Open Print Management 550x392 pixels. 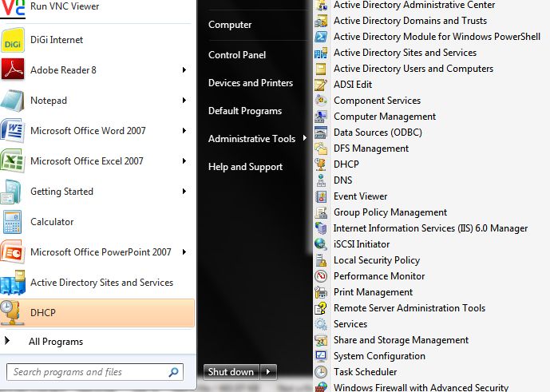click(374, 292)
